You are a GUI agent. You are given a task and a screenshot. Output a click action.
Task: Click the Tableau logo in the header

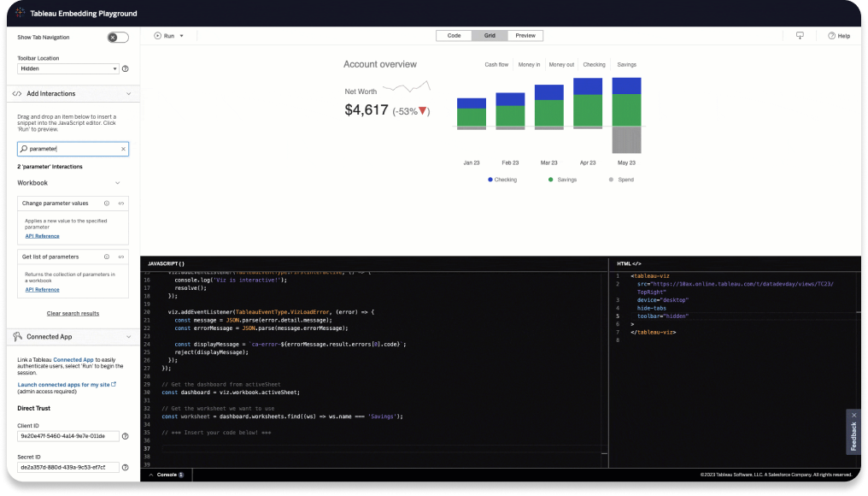coord(20,14)
